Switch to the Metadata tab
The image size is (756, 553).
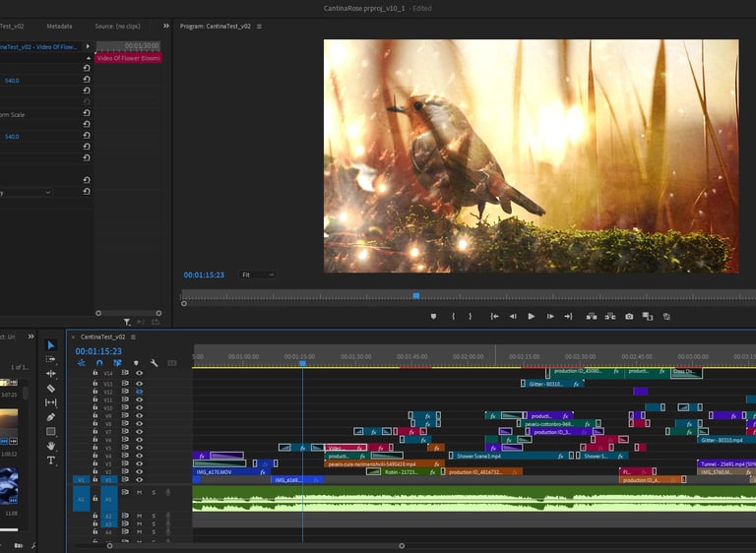coord(59,27)
